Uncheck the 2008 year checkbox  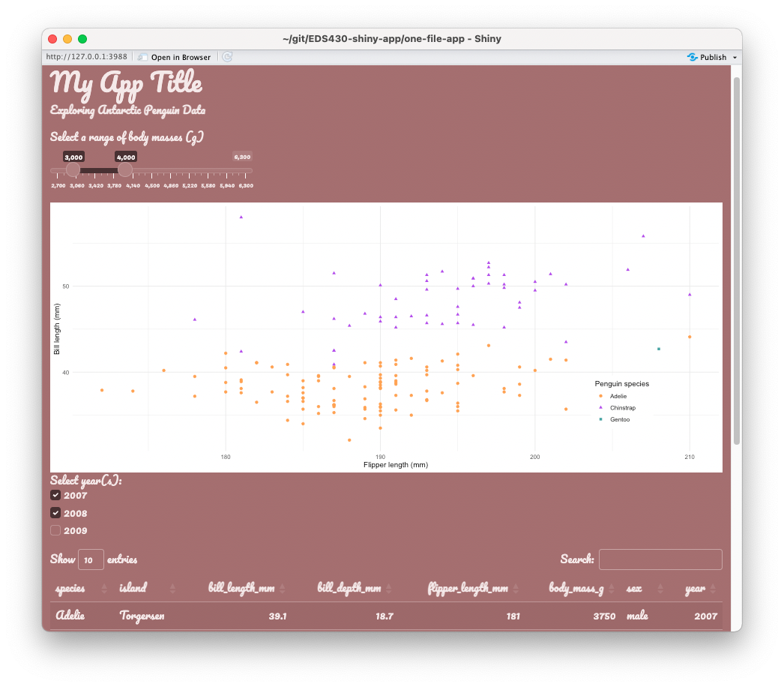click(55, 513)
